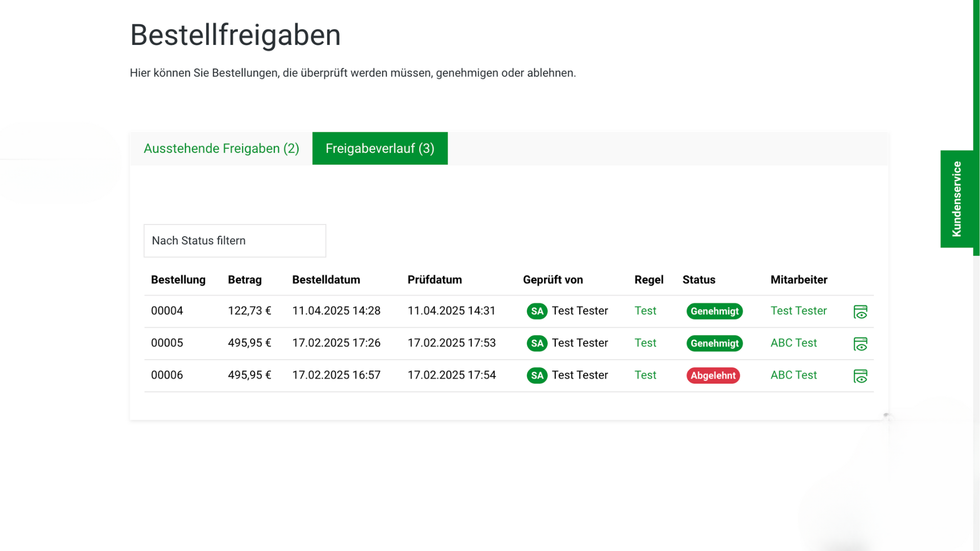The height and width of the screenshot is (551, 980).
Task: Open Mitarbeiter Test Tester link
Action: pyautogui.click(x=798, y=311)
